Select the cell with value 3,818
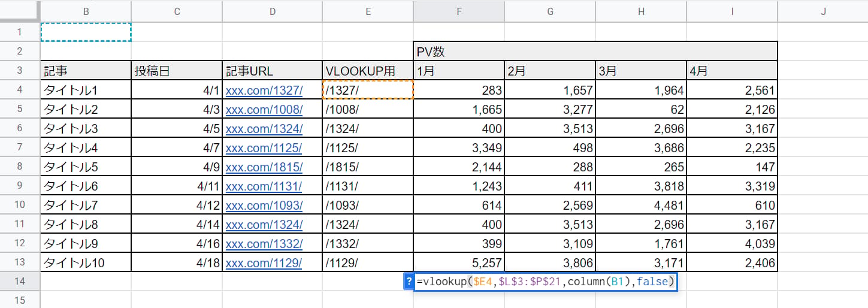Image resolution: width=868 pixels, height=308 pixels. point(641,185)
